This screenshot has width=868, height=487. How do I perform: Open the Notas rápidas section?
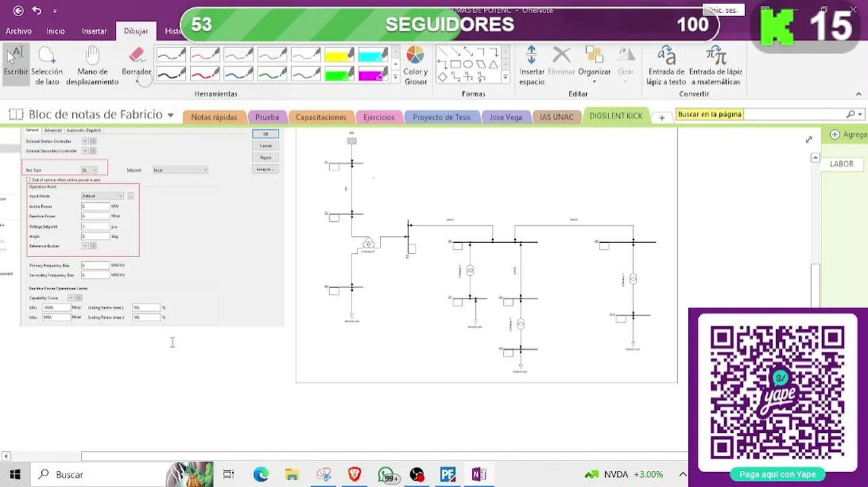coord(214,117)
